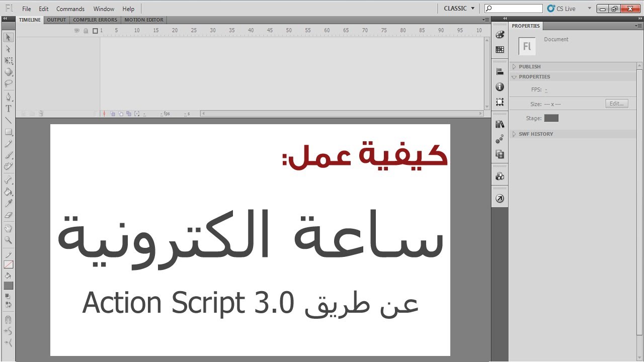644x362 pixels.
Task: Toggle Snap to Objects magnet
Action: pos(9,320)
